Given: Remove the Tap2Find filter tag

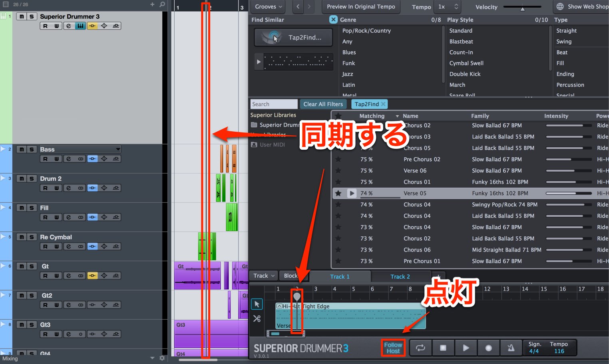Looking at the screenshot, I should click(383, 104).
